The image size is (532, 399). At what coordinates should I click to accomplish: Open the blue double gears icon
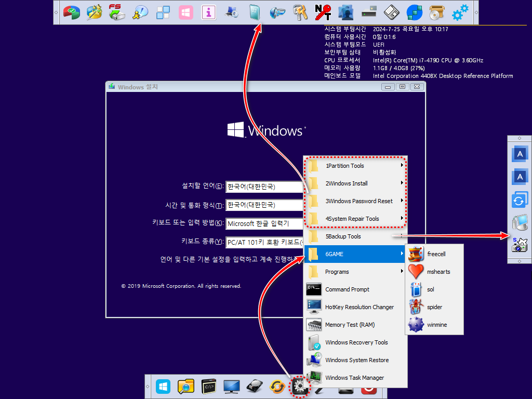pyautogui.click(x=460, y=12)
